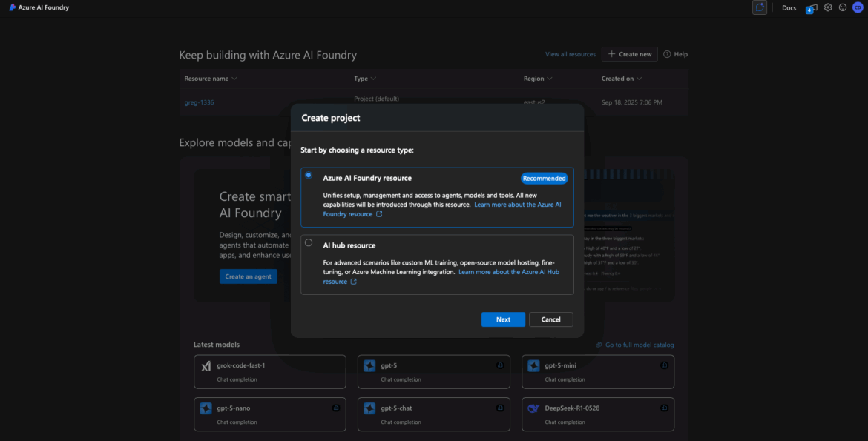Click the Next button in dialog
The height and width of the screenshot is (441, 868).
point(503,319)
